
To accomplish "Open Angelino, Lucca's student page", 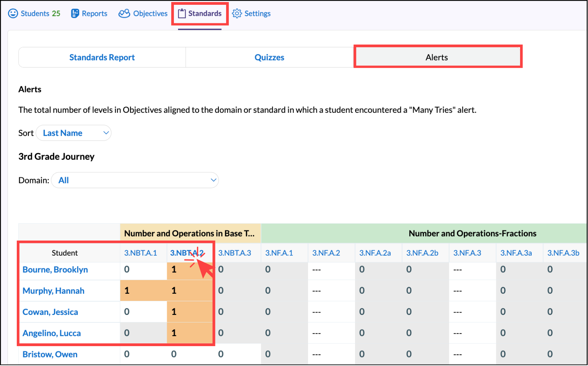I will point(52,333).
